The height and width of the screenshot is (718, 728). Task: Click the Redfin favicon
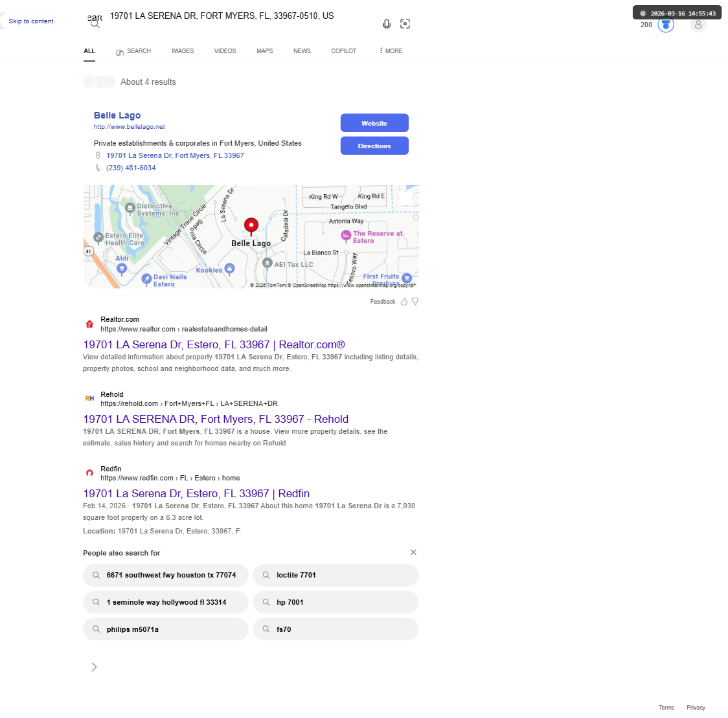click(89, 473)
